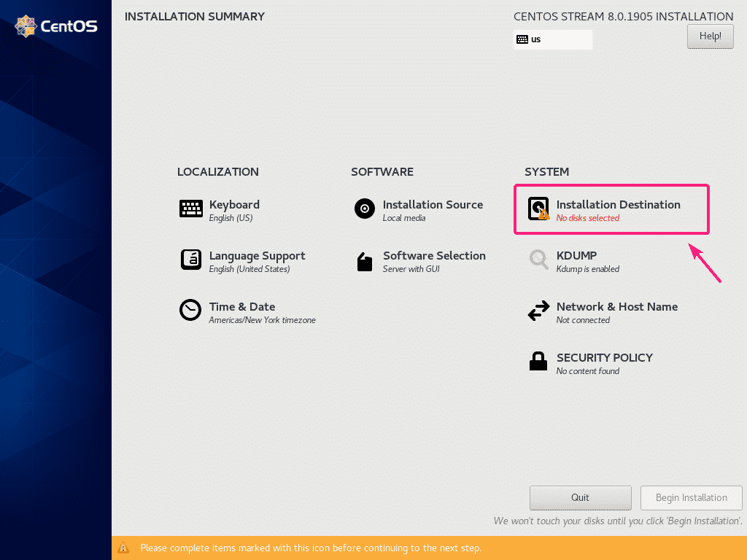747x560 pixels.
Task: Quit the installation
Action: click(x=580, y=497)
